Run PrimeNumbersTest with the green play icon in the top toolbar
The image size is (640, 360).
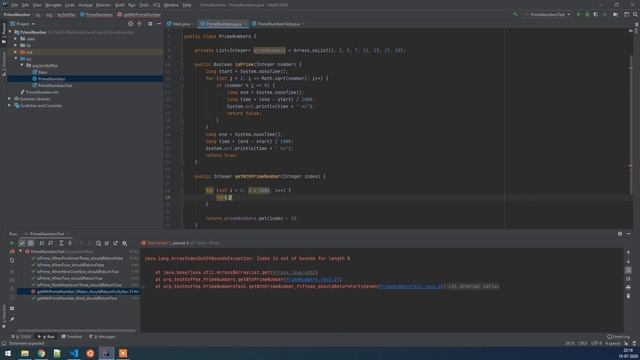578,14
